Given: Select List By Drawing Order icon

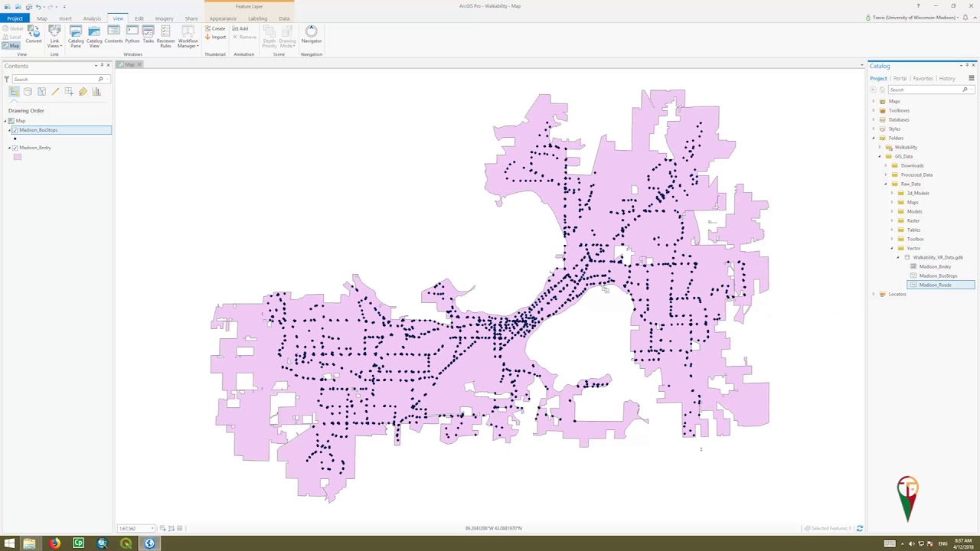Looking at the screenshot, I should (x=14, y=92).
